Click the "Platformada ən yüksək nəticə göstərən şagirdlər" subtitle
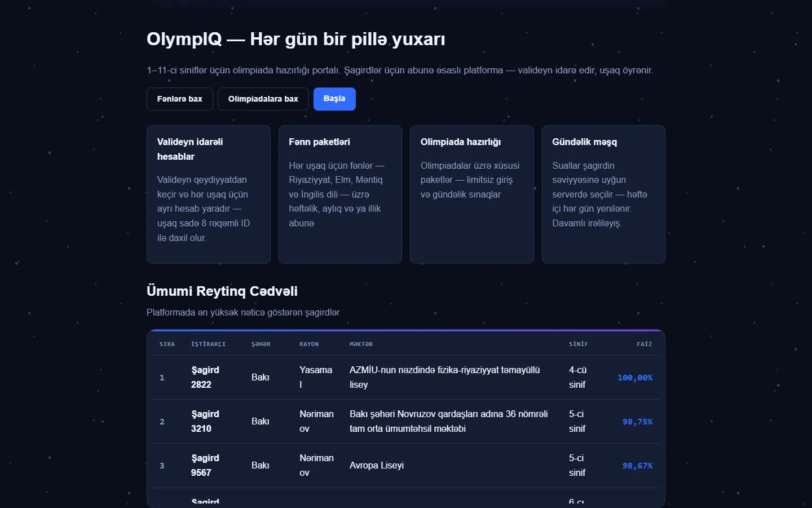The width and height of the screenshot is (812, 508). [x=243, y=313]
